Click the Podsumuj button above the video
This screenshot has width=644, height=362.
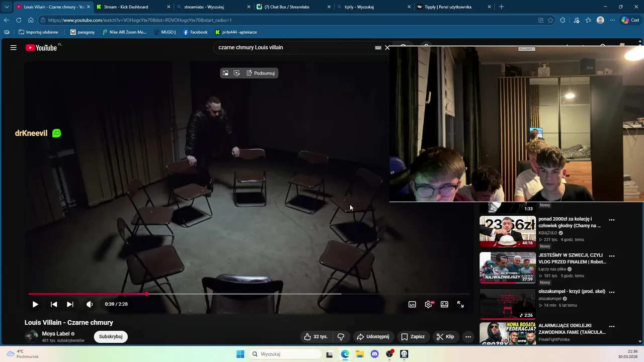click(x=261, y=73)
